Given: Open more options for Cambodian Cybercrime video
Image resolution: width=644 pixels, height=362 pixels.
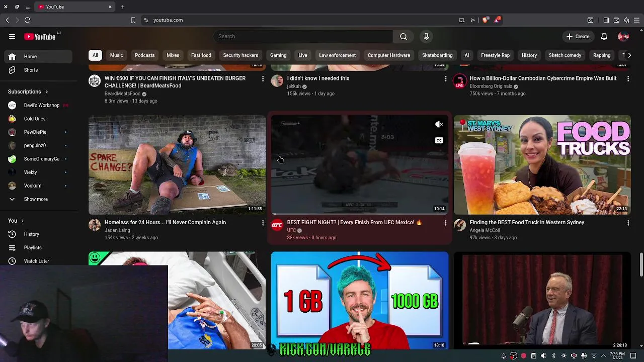Looking at the screenshot, I should (628, 79).
